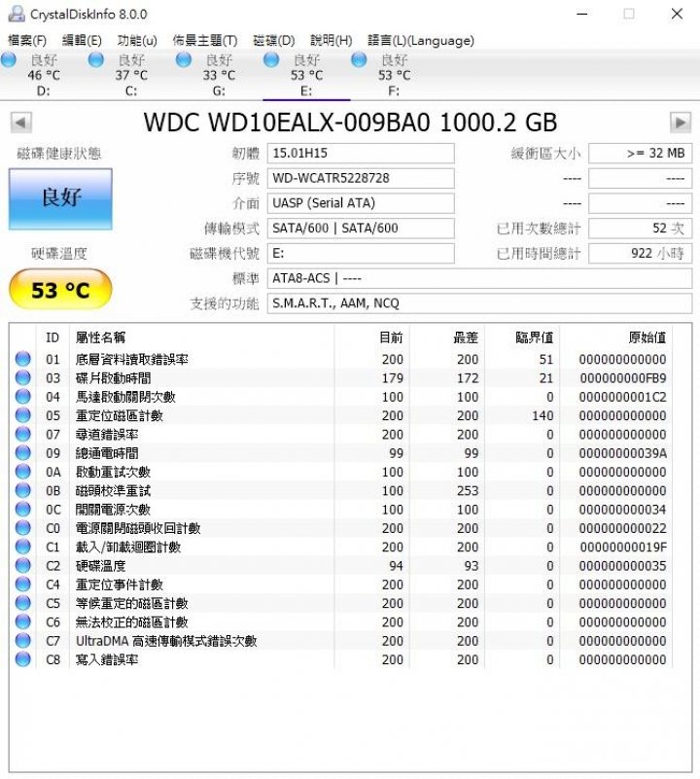Click worst value 253 in row 0B
The image size is (700, 779).
tap(468, 491)
